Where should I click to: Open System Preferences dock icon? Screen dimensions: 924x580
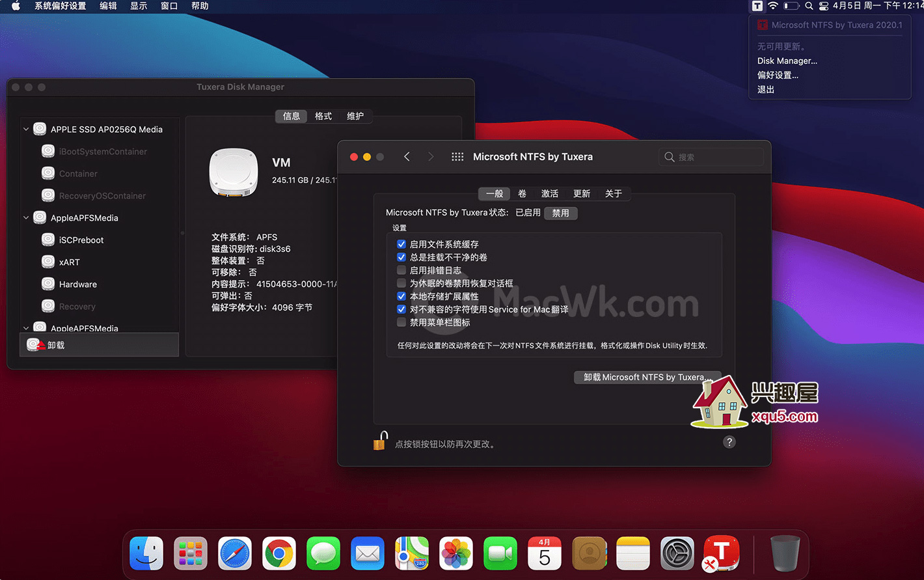[x=677, y=553]
